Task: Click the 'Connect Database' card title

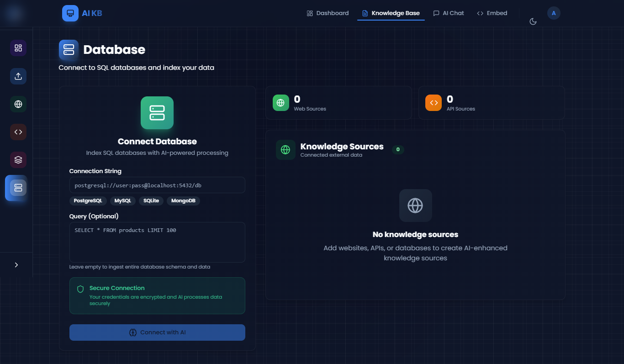Action: (157, 142)
